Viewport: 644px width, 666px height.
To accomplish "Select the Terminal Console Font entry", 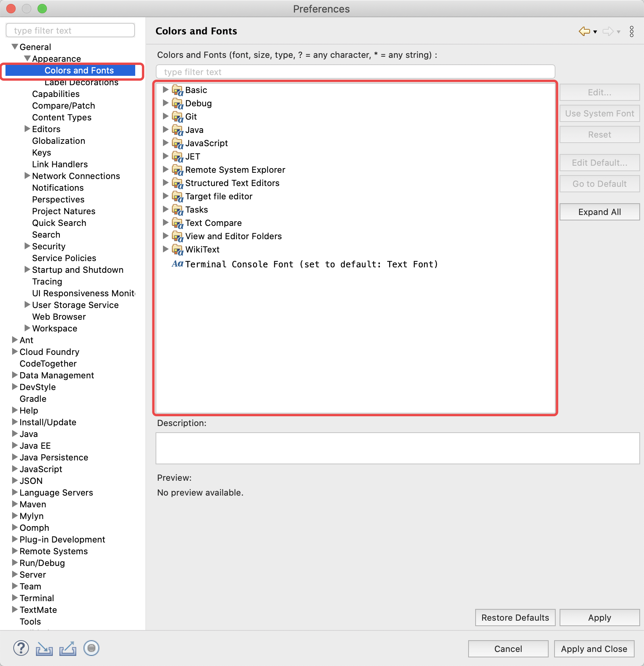I will point(311,265).
